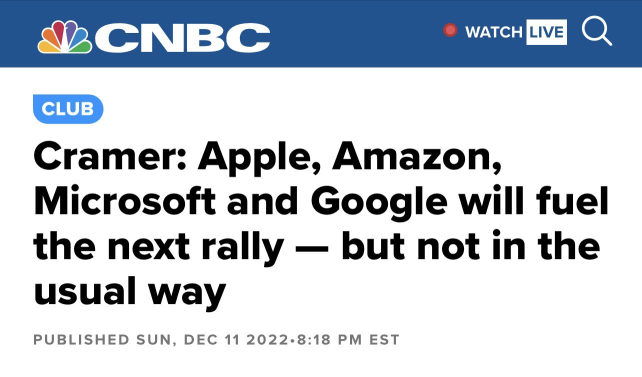Click the word Google in headline
The height and width of the screenshot is (377, 642).
(x=379, y=203)
